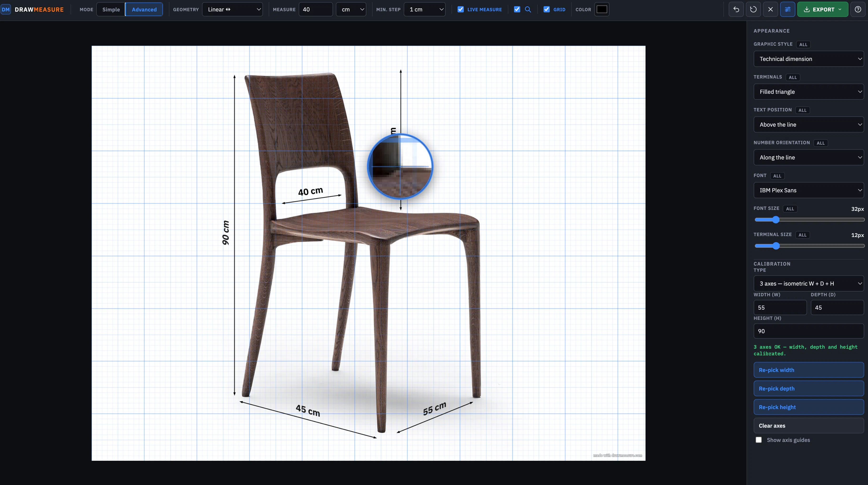Toggle the Live Measure checkbox
The height and width of the screenshot is (485, 868).
point(461,10)
